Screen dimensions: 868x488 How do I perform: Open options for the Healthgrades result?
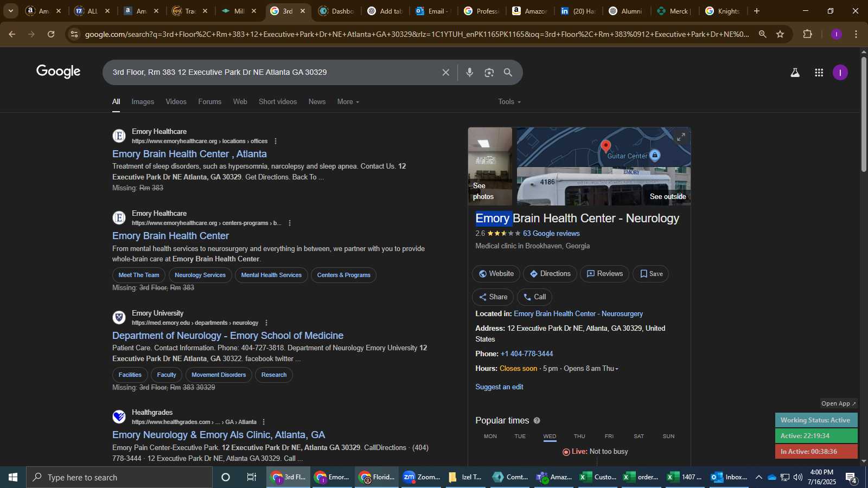click(x=264, y=422)
